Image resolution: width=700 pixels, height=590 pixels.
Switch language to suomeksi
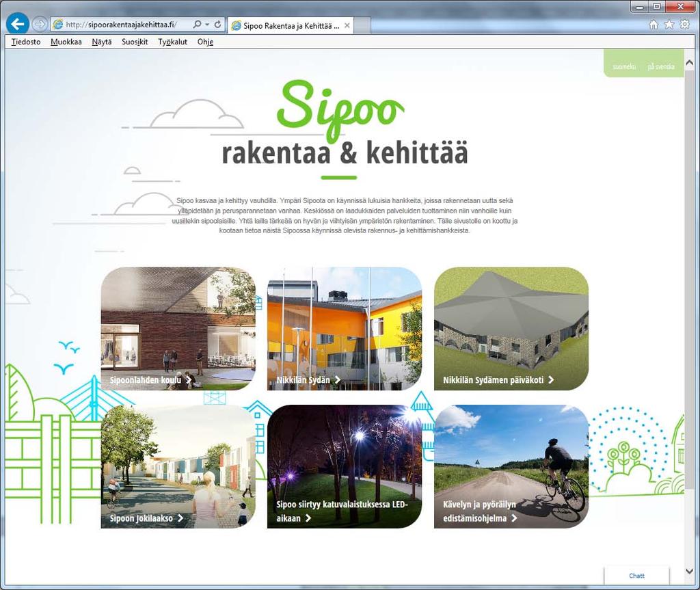624,66
